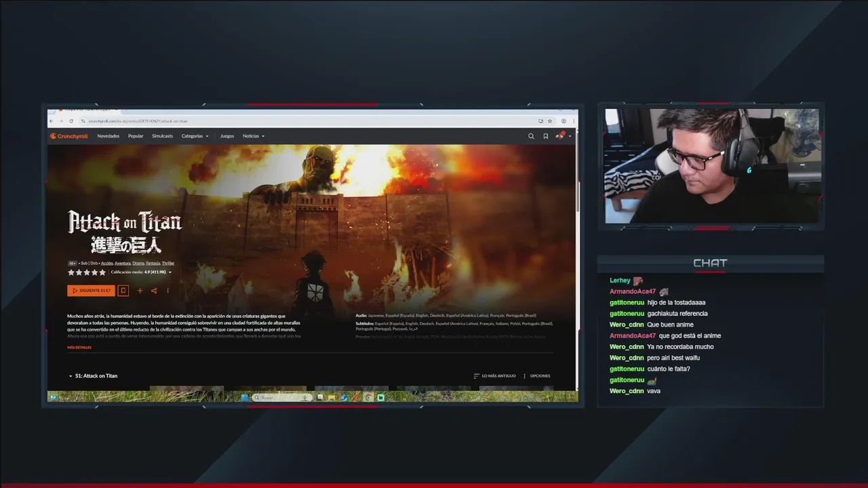The width and height of the screenshot is (868, 488).
Task: Click the audio languages line starting "Audio: Japanese"
Action: coord(446,315)
